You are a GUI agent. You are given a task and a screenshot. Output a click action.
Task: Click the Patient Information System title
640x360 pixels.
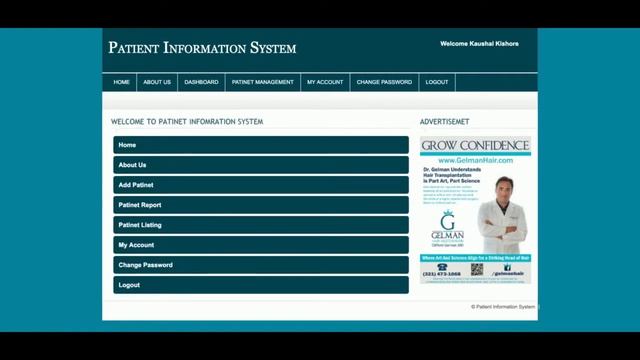tap(202, 48)
